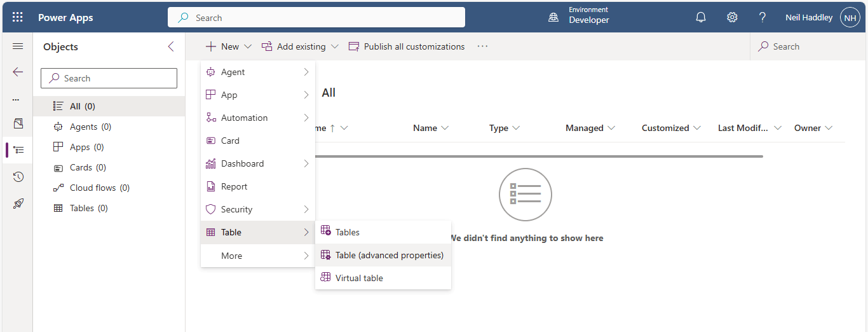Click the rocket icon in left rail
The height and width of the screenshot is (332, 868).
click(x=18, y=204)
